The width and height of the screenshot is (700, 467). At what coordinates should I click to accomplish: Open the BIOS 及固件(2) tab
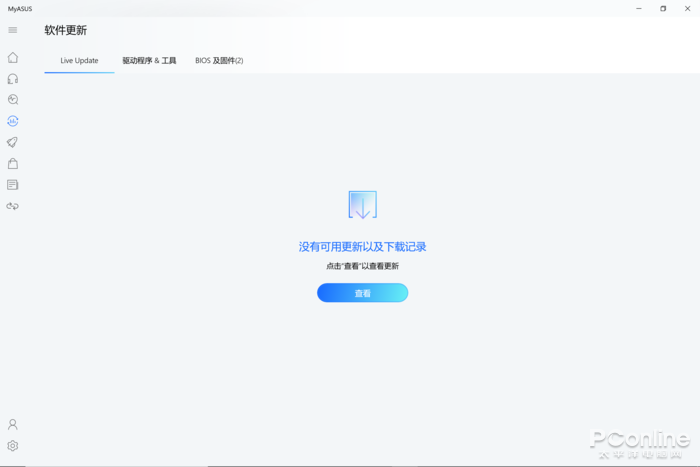(x=219, y=61)
